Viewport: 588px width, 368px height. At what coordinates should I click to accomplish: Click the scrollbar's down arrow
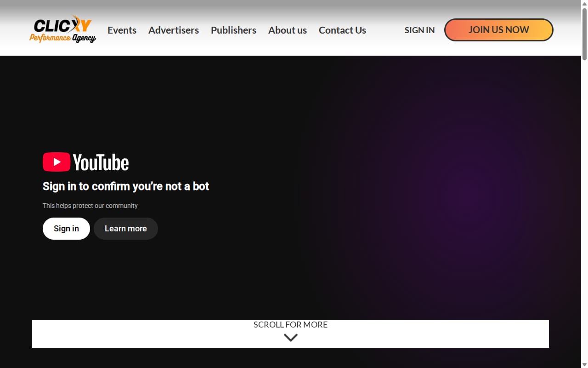click(584, 364)
